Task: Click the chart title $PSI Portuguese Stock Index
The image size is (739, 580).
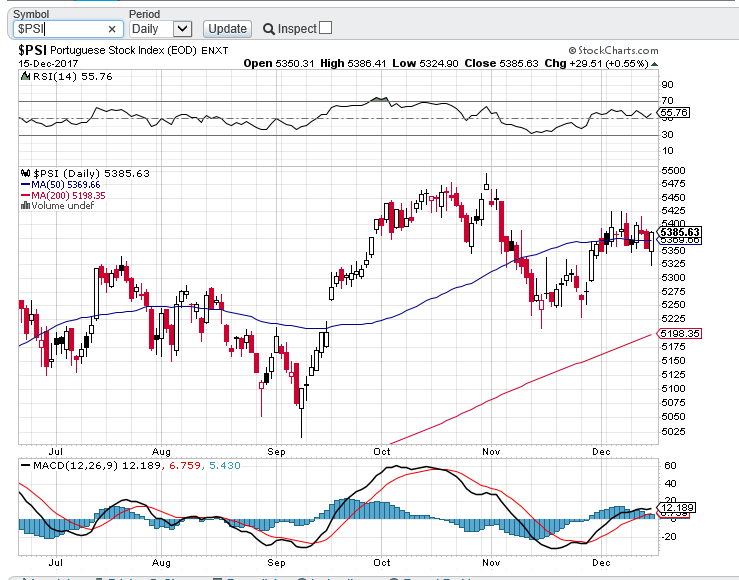Action: pos(107,50)
